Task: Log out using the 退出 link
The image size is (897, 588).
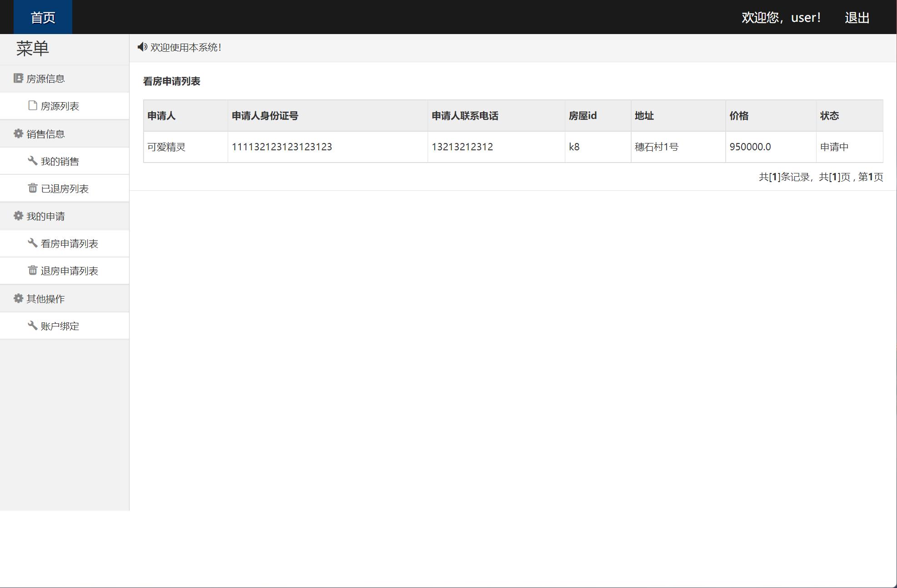Action: (x=857, y=18)
